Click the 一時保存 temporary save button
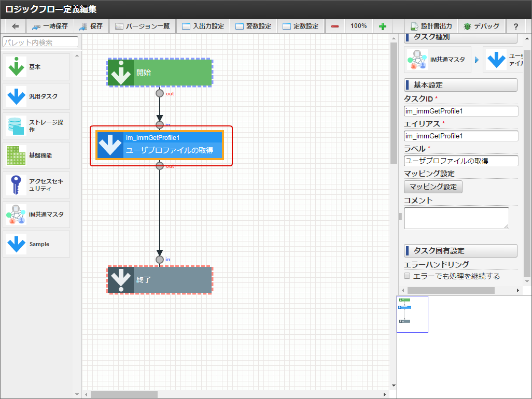 [x=50, y=26]
